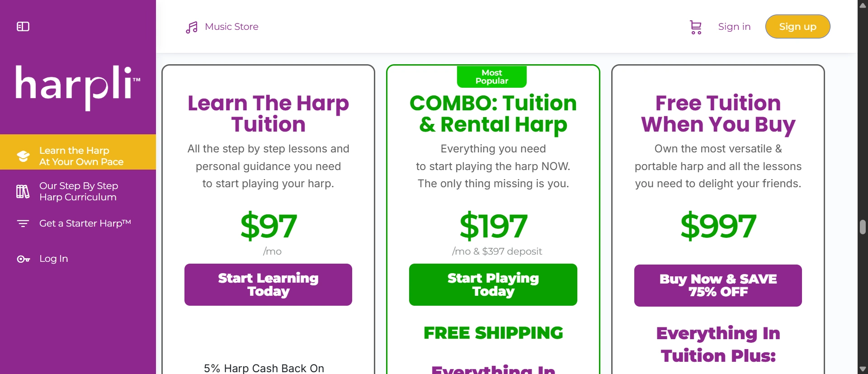Toggle the sidebar collapse icon
The height and width of the screenshot is (374, 868).
23,27
